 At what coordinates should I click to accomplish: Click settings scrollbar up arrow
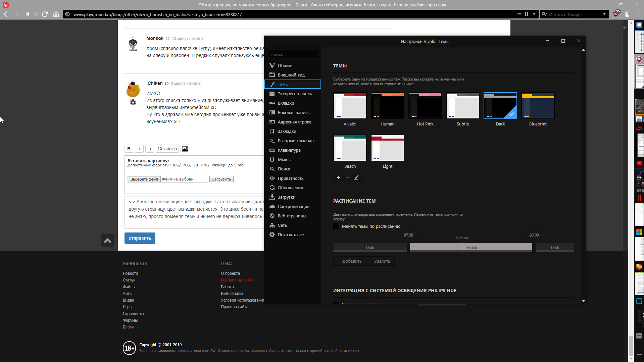(x=584, y=50)
